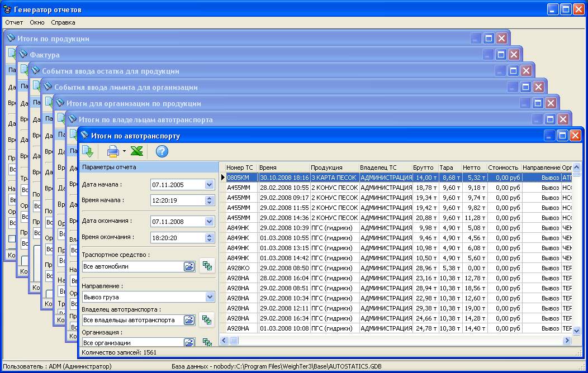The image size is (588, 373).
Task: Click the Номер ТС column header
Action: pyautogui.click(x=240, y=168)
